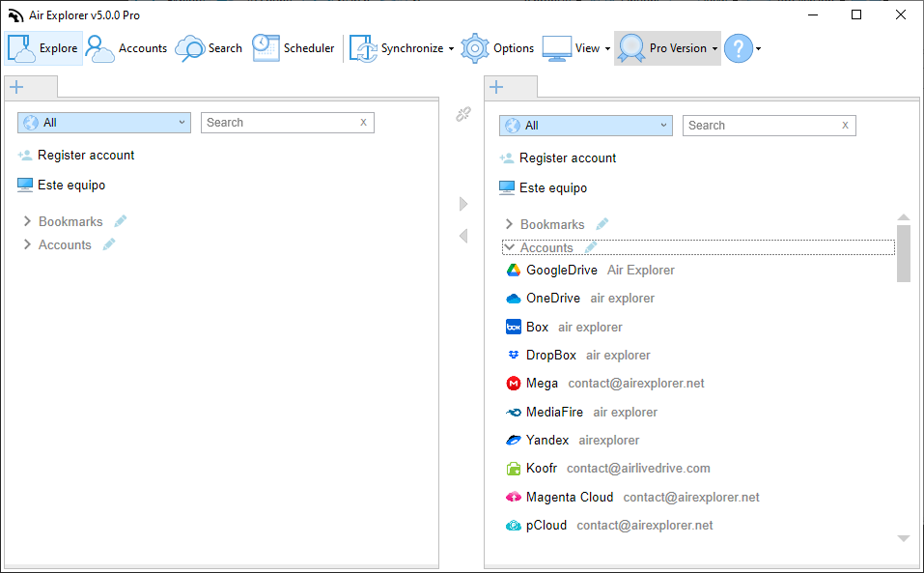Image resolution: width=924 pixels, height=573 pixels.
Task: Click the OneDrive cloud icon
Action: [x=514, y=299]
